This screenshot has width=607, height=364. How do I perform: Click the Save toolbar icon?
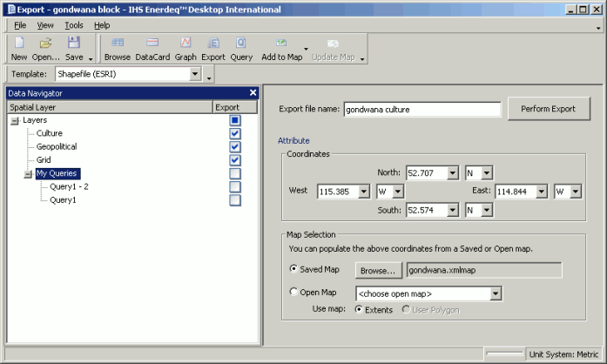(x=74, y=43)
